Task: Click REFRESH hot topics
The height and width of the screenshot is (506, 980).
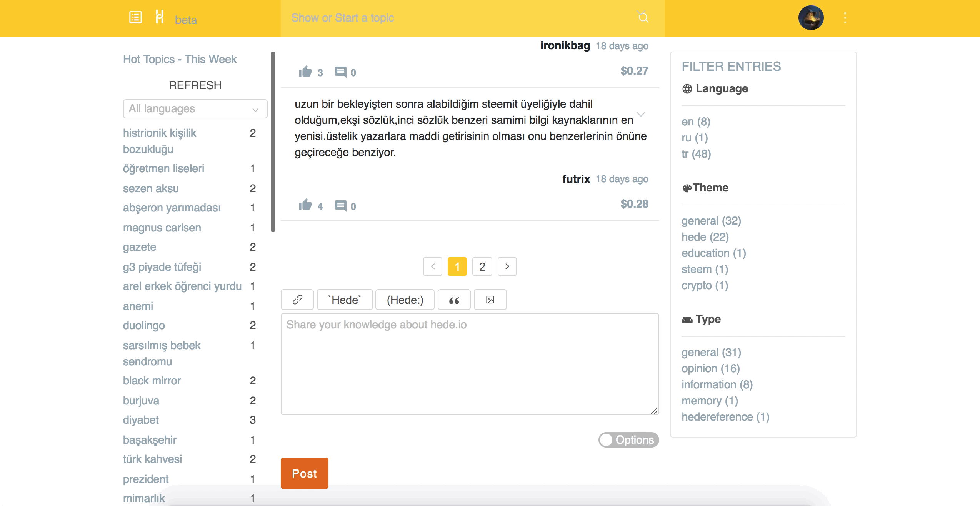Action: 195,85
